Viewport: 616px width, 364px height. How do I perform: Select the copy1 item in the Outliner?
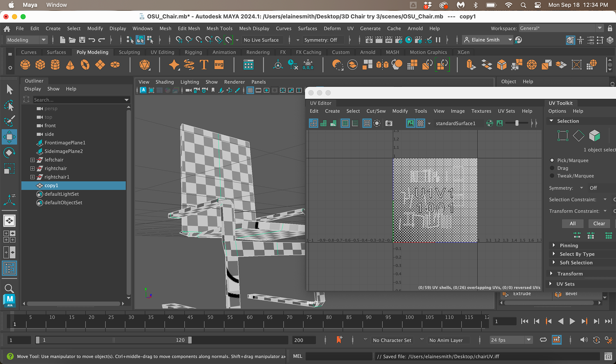click(73, 185)
